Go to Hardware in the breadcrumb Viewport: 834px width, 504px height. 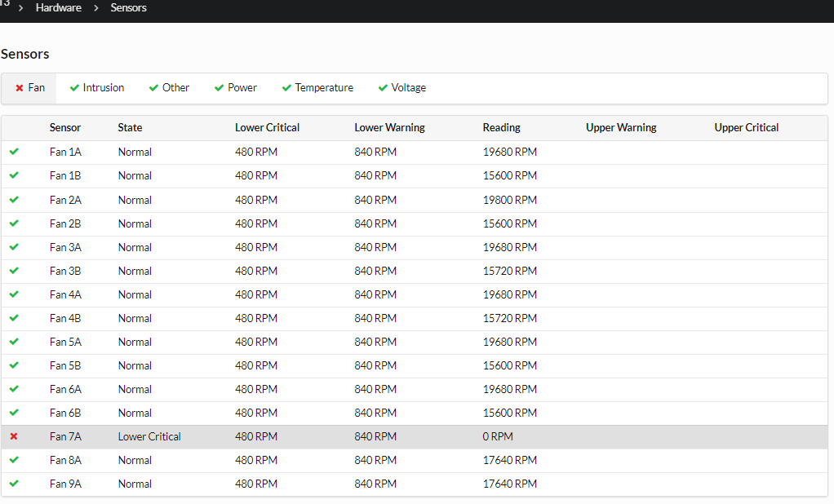(x=58, y=7)
